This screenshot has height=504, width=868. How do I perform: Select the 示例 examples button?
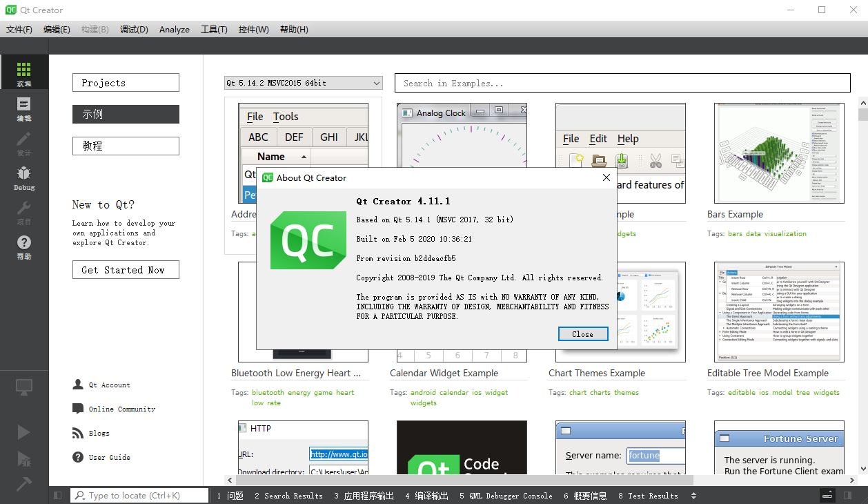[126, 115]
